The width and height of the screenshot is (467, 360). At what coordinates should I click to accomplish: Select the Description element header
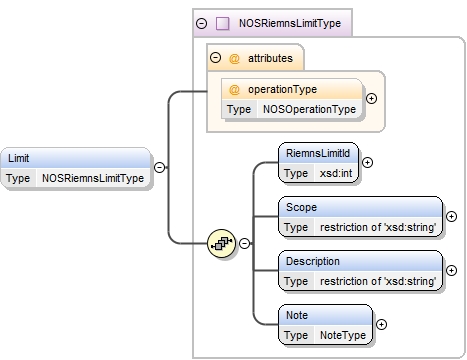click(361, 261)
